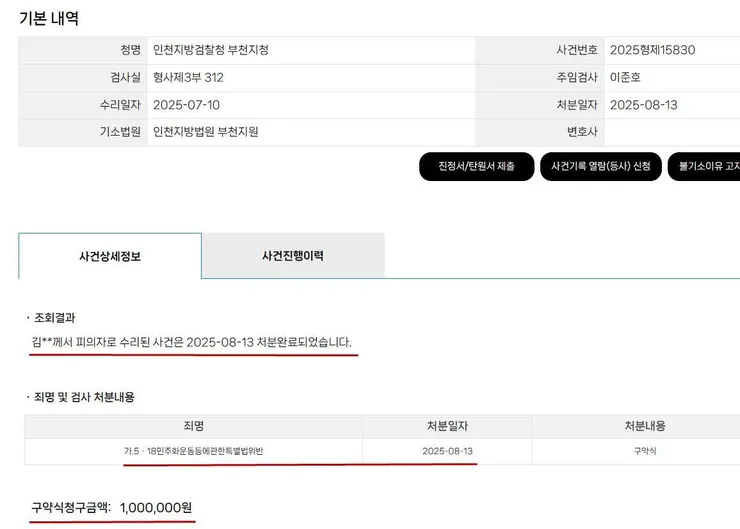The width and height of the screenshot is (740, 529).
Task: Click the 처분내용 column header
Action: 645,426
